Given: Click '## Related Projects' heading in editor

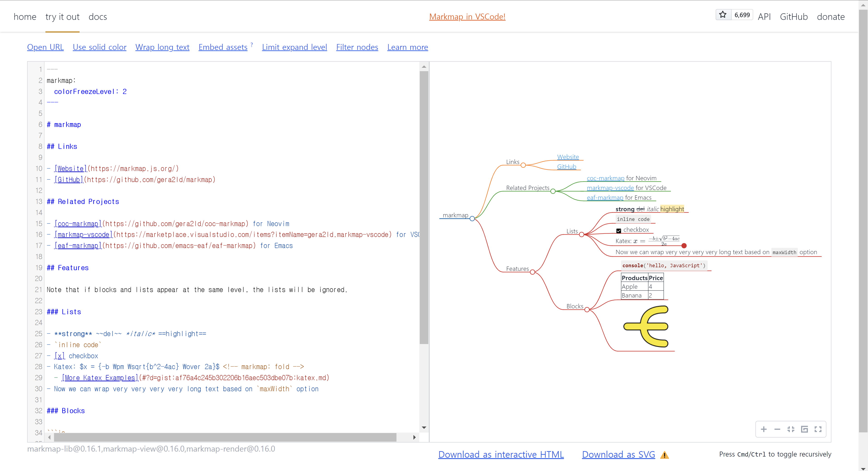Looking at the screenshot, I should pyautogui.click(x=83, y=202).
